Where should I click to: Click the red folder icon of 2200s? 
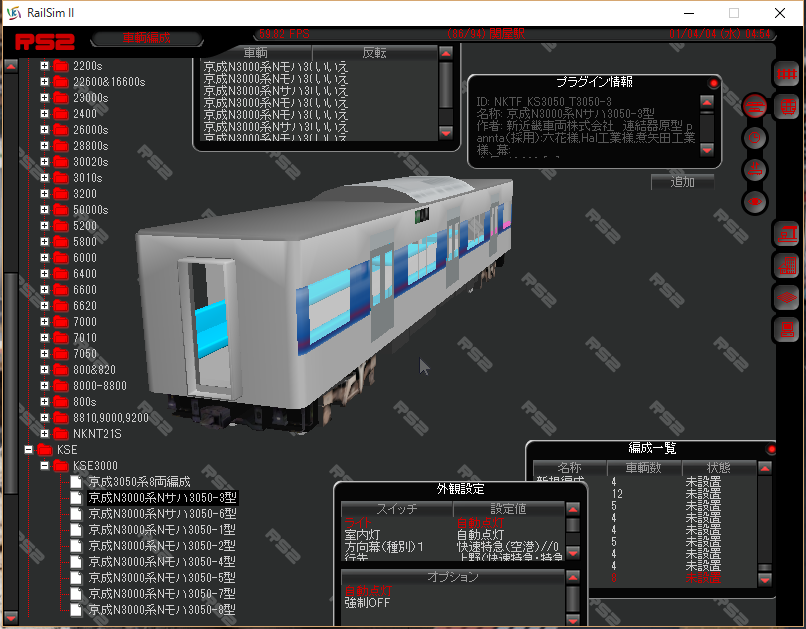click(61, 66)
